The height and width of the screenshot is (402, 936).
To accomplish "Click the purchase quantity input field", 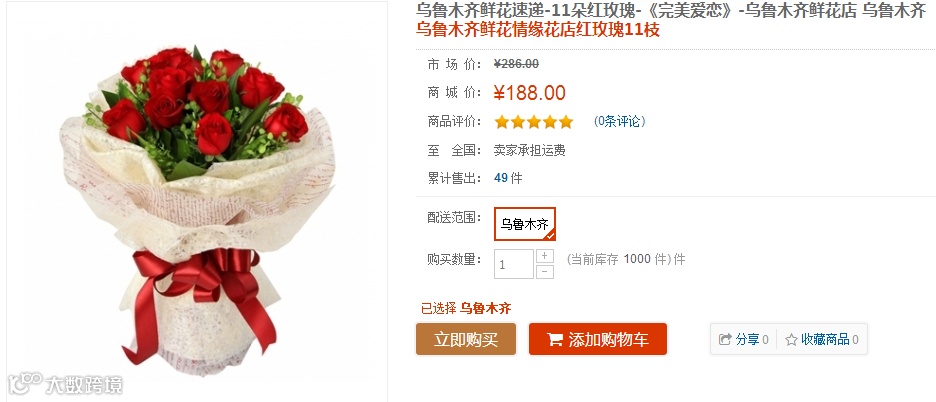I will click(x=514, y=264).
